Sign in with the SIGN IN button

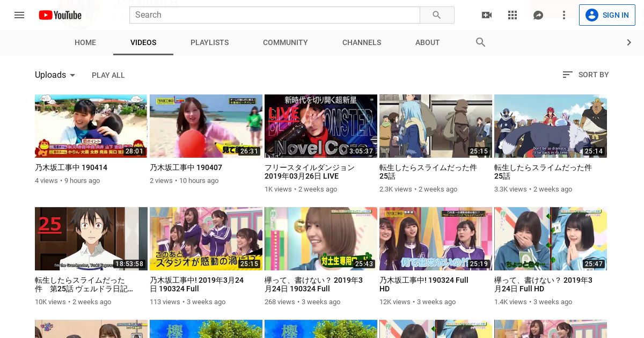pyautogui.click(x=607, y=15)
